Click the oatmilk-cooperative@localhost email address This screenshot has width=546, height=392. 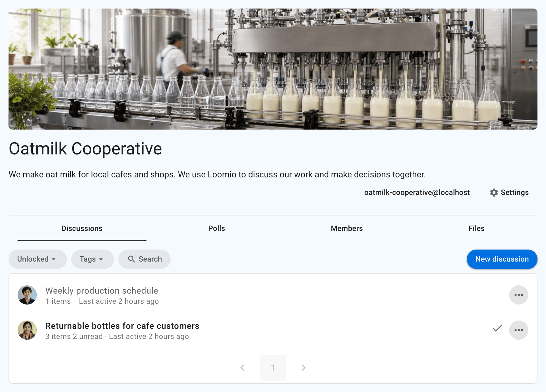[417, 193]
